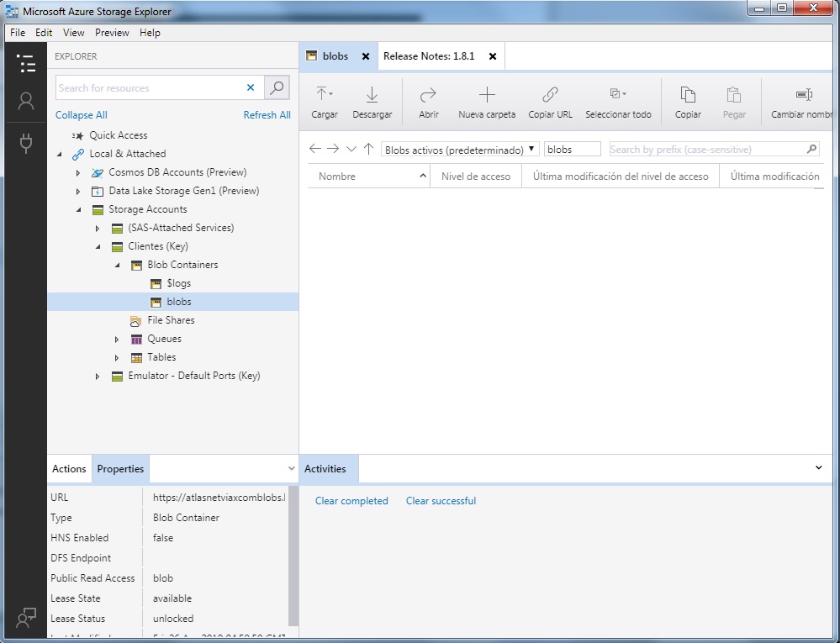The image size is (840, 643).
Task: Click the blobs path address field
Action: click(x=572, y=150)
